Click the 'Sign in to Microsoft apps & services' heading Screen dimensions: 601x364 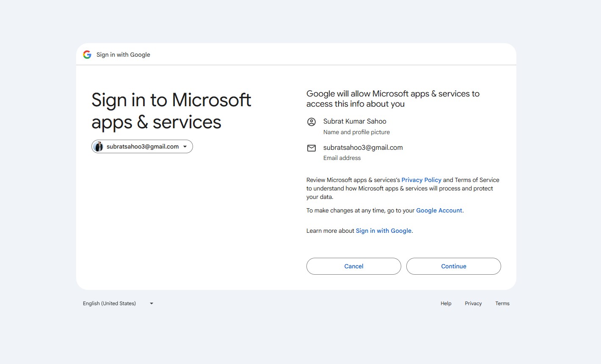point(171,111)
